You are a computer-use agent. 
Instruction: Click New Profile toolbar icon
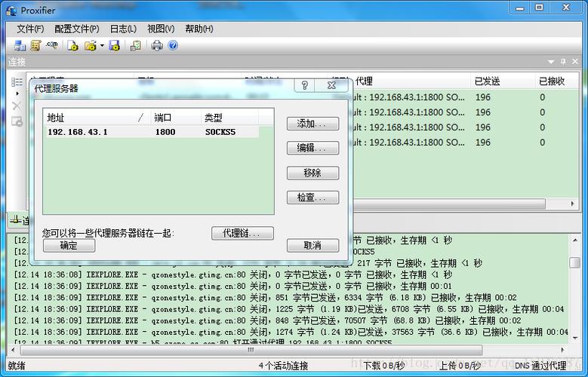[x=72, y=46]
